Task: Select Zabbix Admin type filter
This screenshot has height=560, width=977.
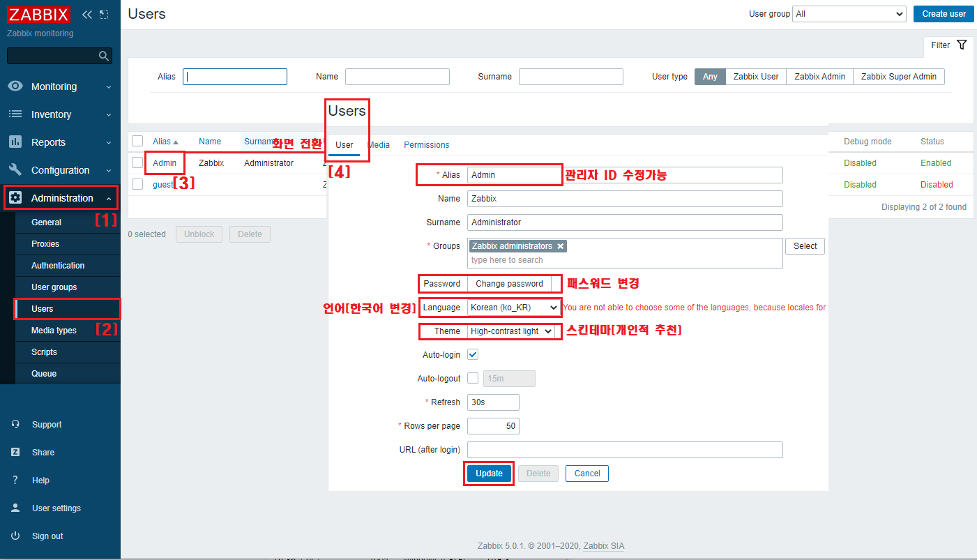Action: pyautogui.click(x=819, y=77)
